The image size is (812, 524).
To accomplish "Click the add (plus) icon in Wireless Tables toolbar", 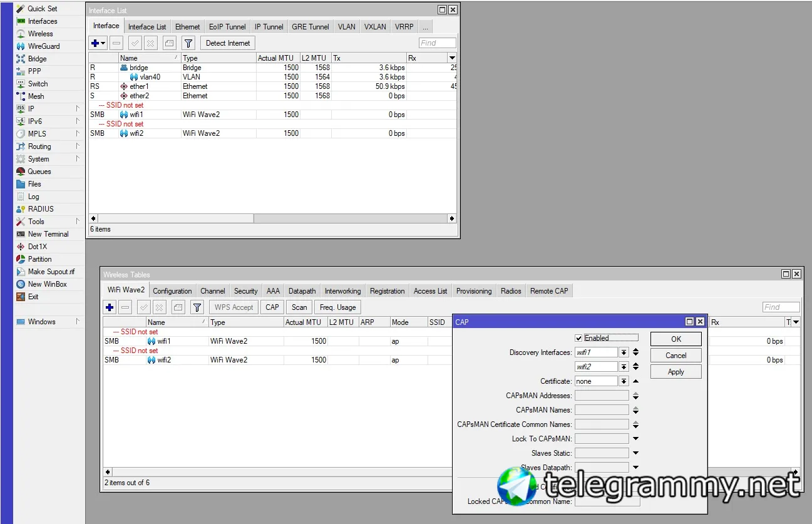I will click(x=110, y=307).
